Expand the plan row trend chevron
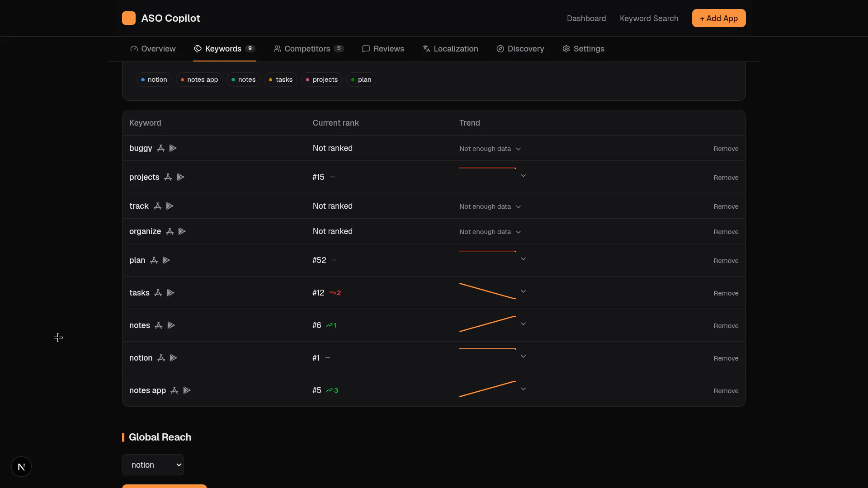 pos(523,259)
